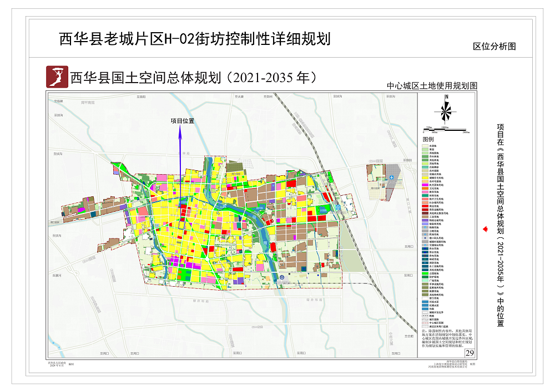Click the yellow 城镇住宅用地 legend swatch

coord(426,177)
